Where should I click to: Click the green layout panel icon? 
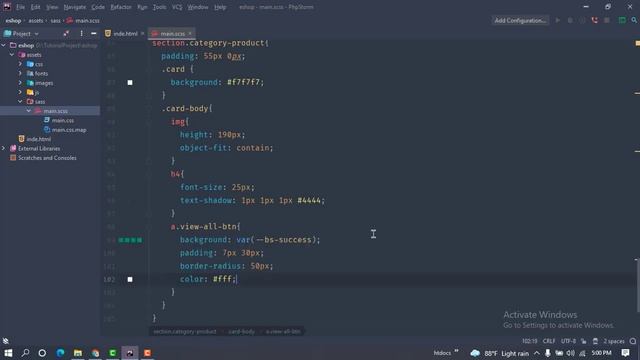622,20
